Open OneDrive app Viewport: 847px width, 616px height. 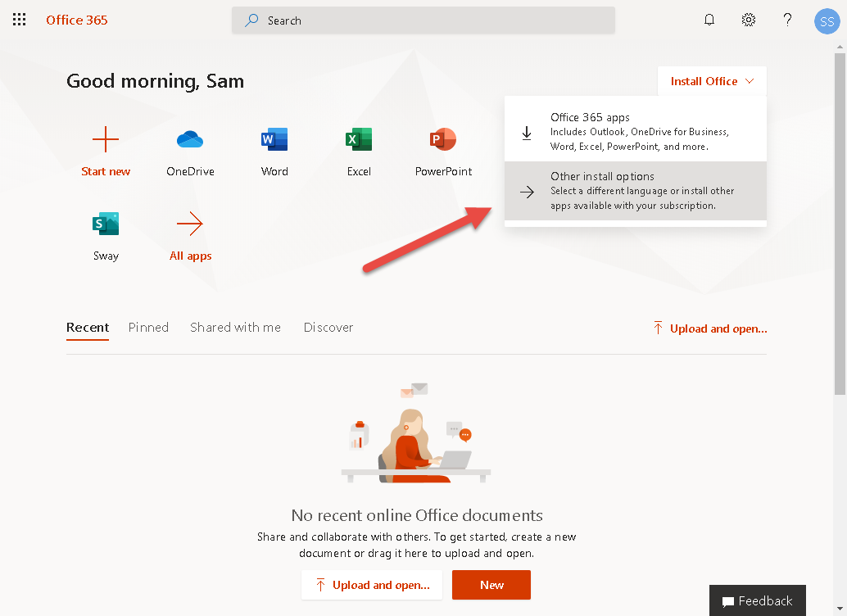click(190, 152)
